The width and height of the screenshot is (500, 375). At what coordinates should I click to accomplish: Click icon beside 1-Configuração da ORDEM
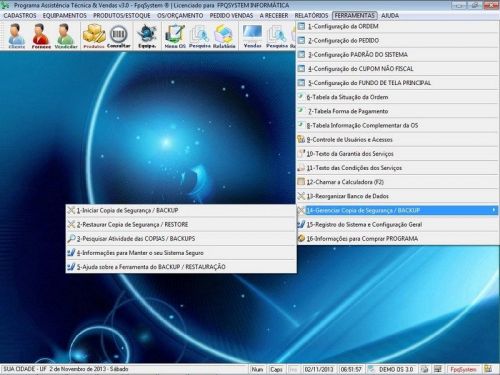[x=301, y=26]
